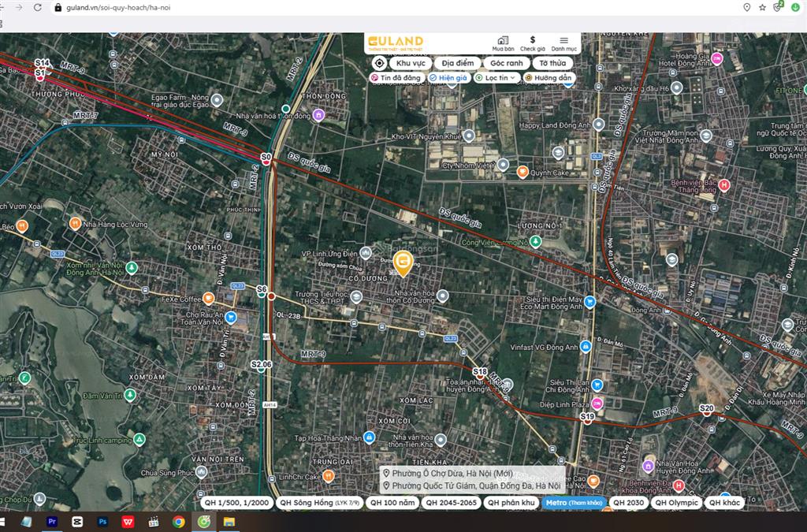
Task: Select the Tờ thửa search tab
Action: tap(552, 63)
